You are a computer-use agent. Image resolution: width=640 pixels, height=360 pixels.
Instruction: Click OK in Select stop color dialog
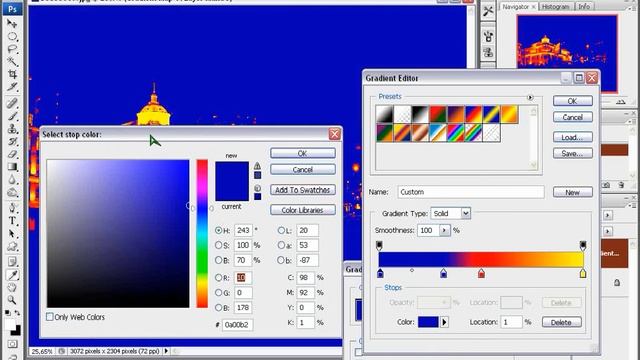[x=302, y=153]
